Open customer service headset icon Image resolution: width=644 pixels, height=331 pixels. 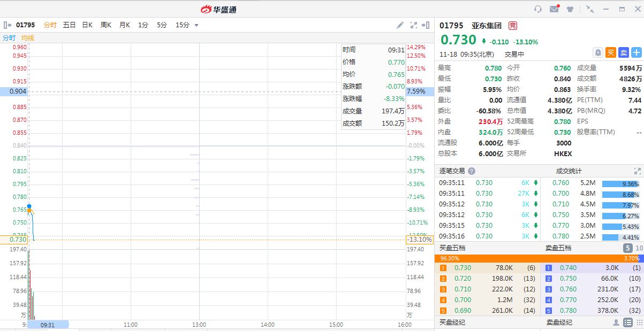point(538,9)
